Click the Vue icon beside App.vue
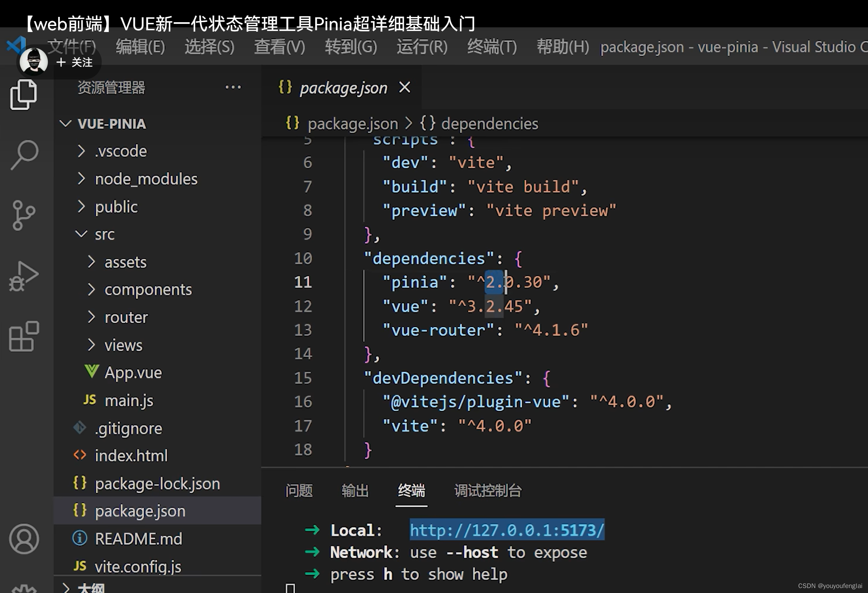This screenshot has height=593, width=868. [92, 371]
